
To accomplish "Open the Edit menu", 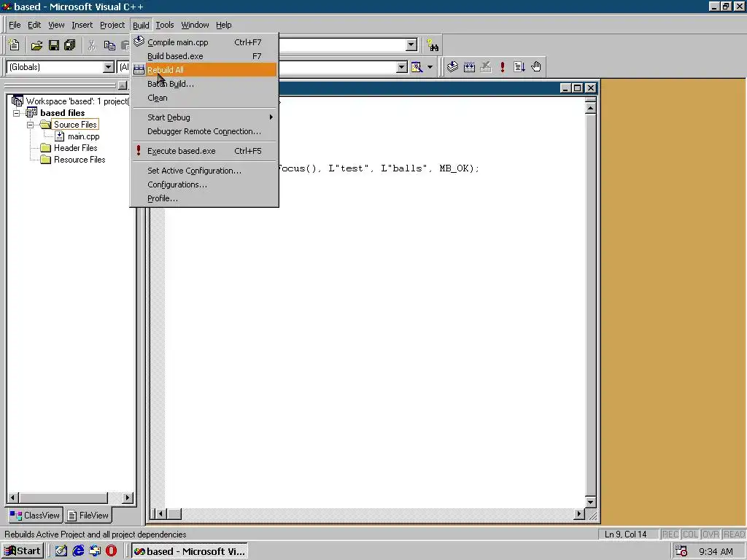I will (34, 25).
